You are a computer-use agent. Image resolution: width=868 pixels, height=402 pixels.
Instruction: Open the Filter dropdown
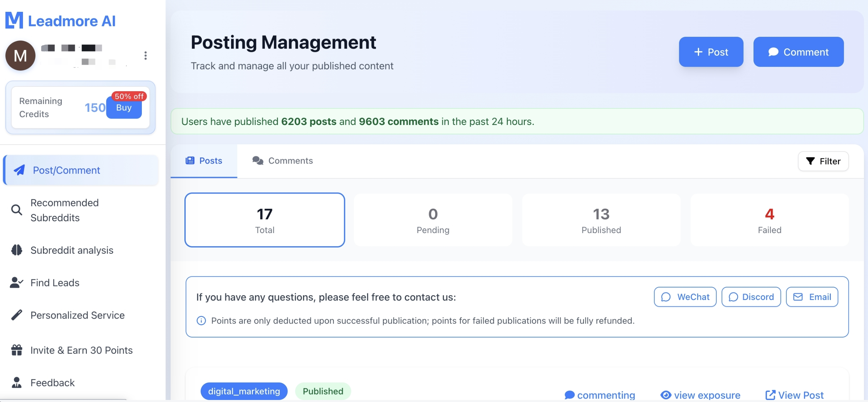[x=823, y=161]
